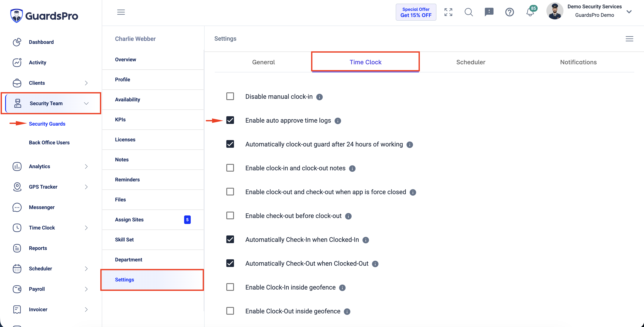644x327 pixels.
Task: Switch to the Scheduler settings tab
Action: (x=471, y=62)
